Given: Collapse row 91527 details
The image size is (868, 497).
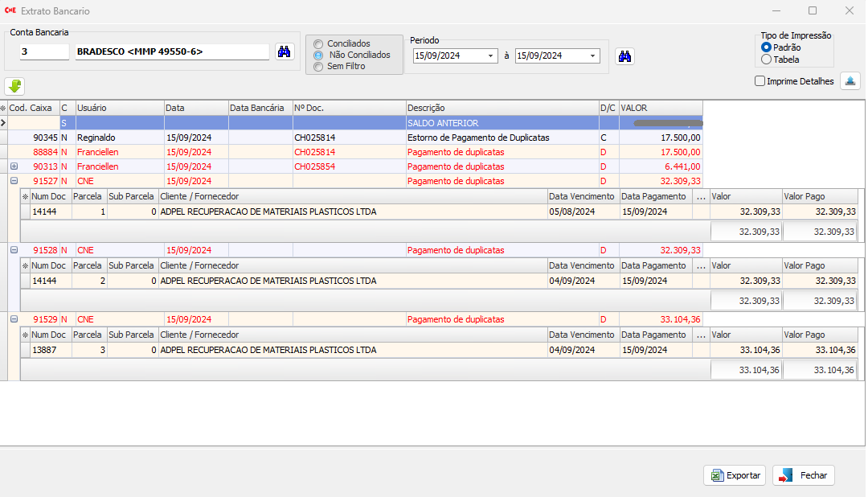Looking at the screenshot, I should (14, 181).
